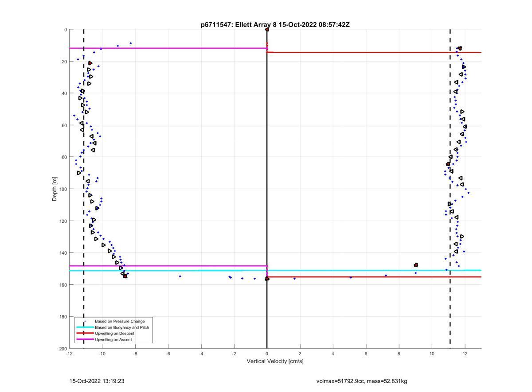The image size is (532, 392).
Task: Click the timestamp '15-Oct-2022 13:19:23'
Action: (x=97, y=381)
